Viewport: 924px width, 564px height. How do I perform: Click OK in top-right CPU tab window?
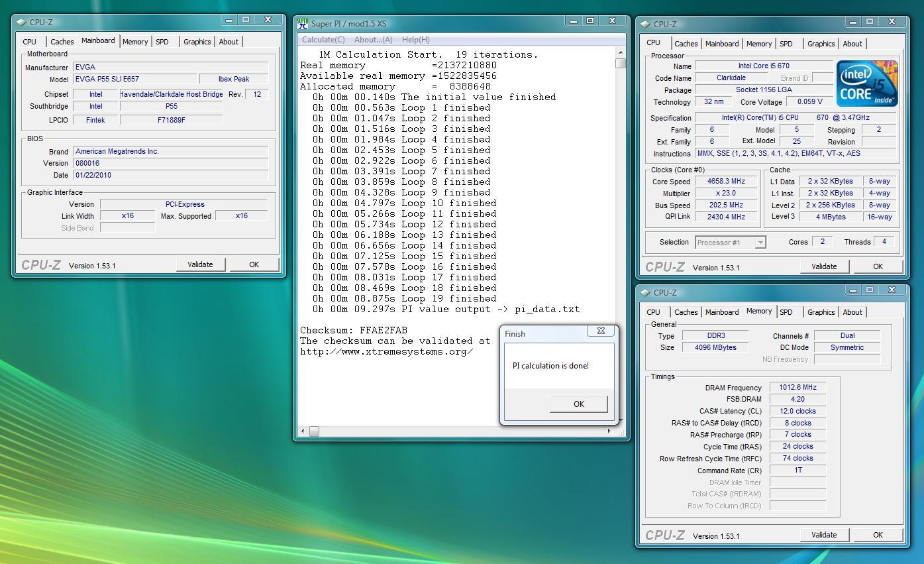click(x=878, y=266)
